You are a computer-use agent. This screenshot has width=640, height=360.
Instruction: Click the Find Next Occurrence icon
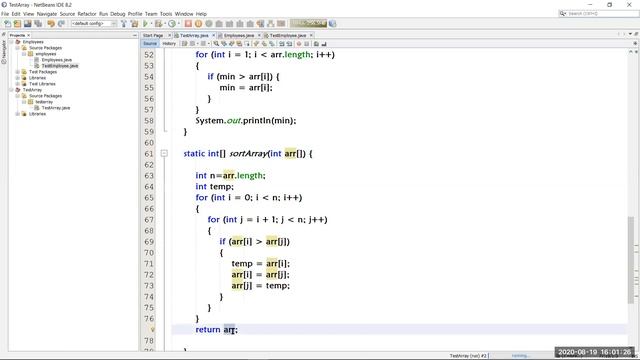click(x=231, y=44)
